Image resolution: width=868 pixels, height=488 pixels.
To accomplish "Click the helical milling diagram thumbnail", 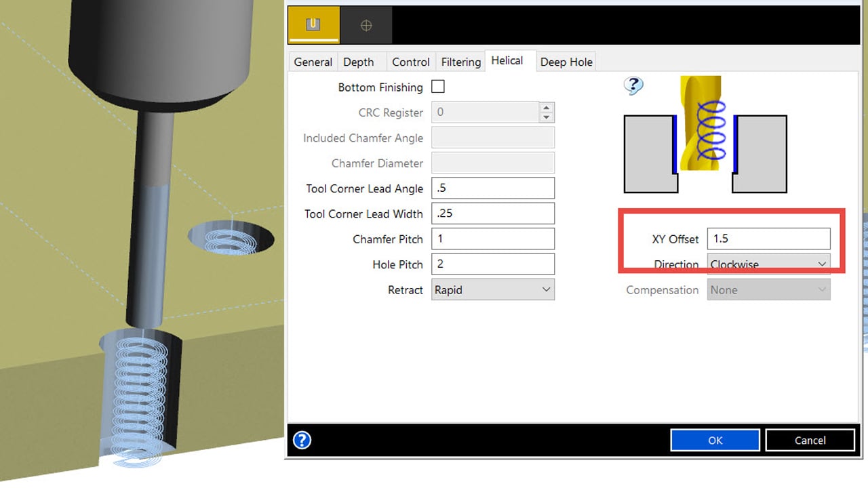I will tap(705, 134).
